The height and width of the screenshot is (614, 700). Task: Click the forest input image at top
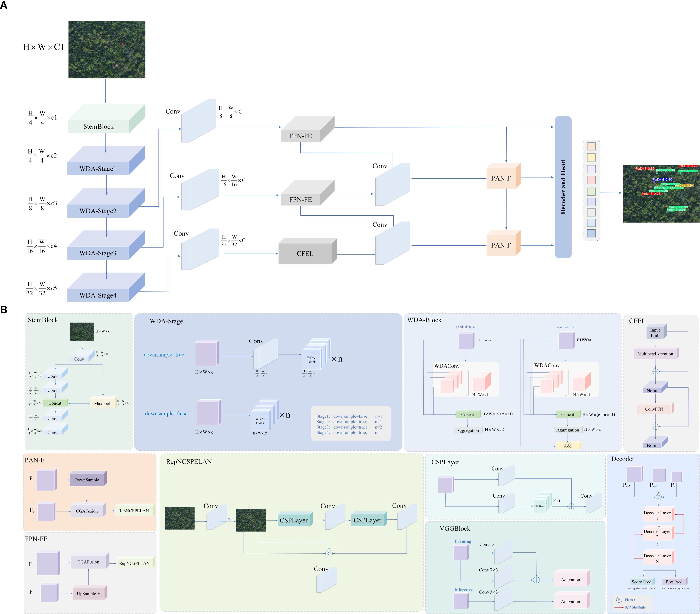[107, 49]
